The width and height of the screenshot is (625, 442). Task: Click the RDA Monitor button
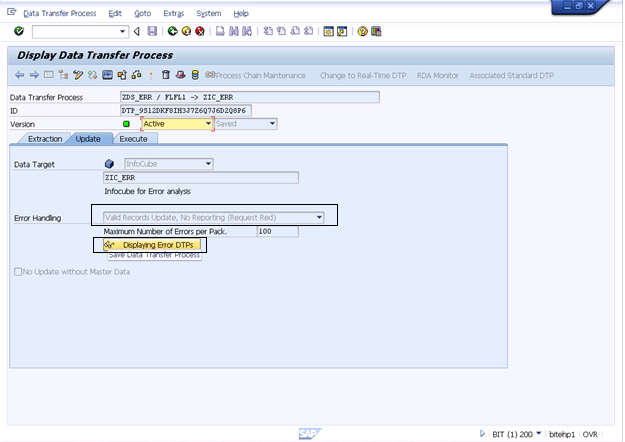click(438, 75)
